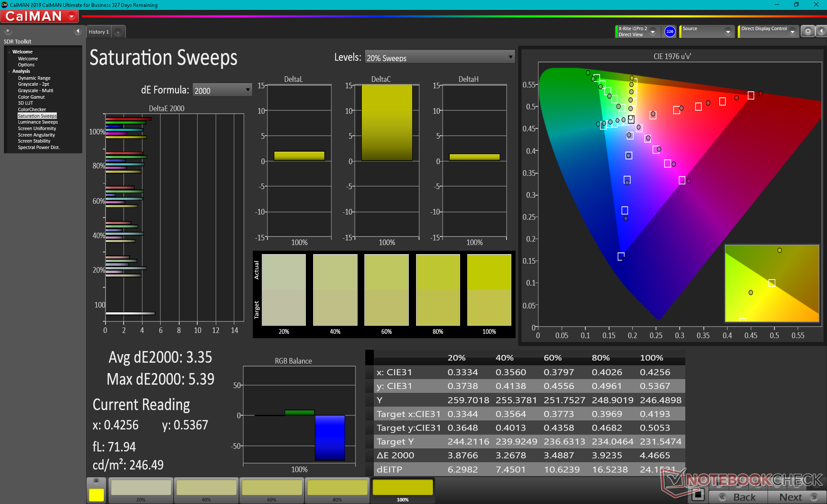The image size is (827, 504).
Task: Open ColorChecker in sidebar
Action: point(32,109)
